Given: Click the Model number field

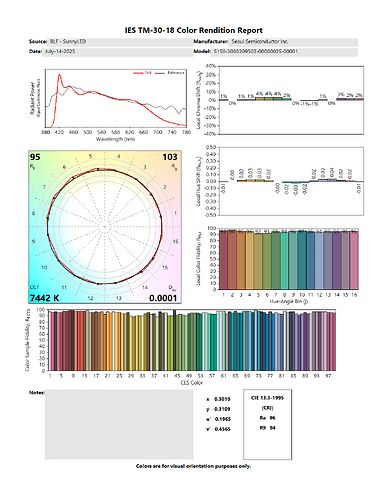Looking at the screenshot, I should 285,52.
